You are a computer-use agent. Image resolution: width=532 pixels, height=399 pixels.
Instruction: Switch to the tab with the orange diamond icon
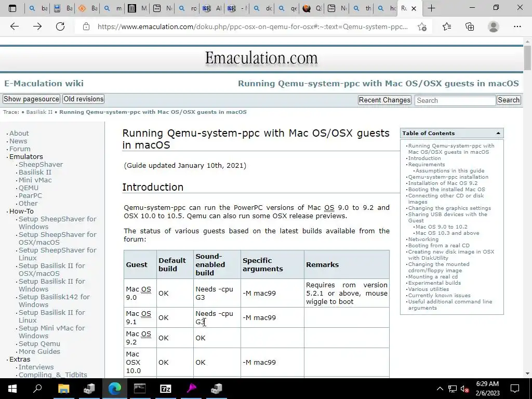point(88,8)
